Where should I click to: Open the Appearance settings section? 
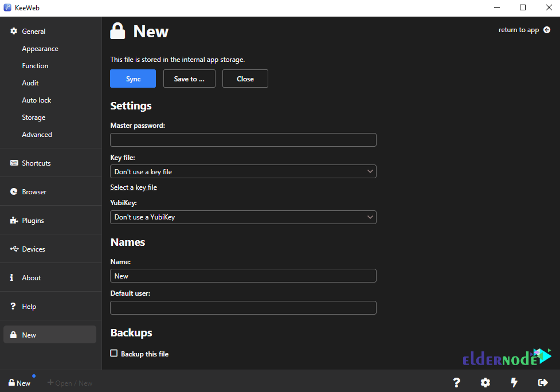click(40, 49)
